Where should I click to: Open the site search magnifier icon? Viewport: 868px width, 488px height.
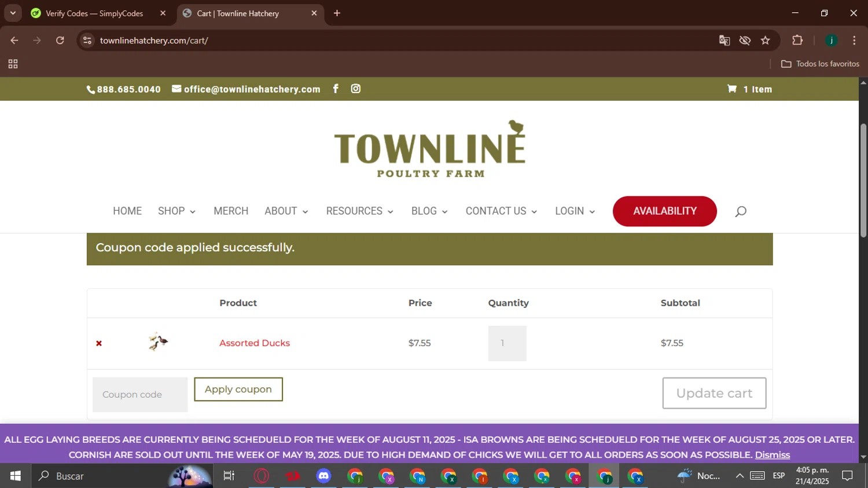741,211
